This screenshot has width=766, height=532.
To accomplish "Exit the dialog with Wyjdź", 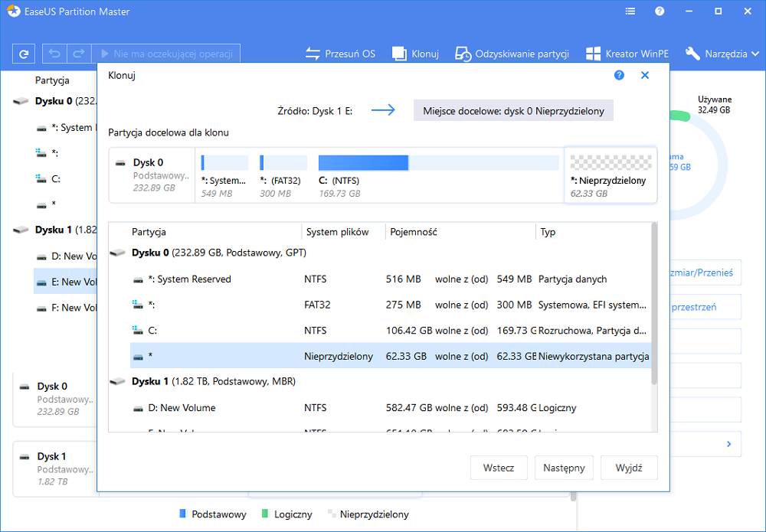I will [629, 468].
